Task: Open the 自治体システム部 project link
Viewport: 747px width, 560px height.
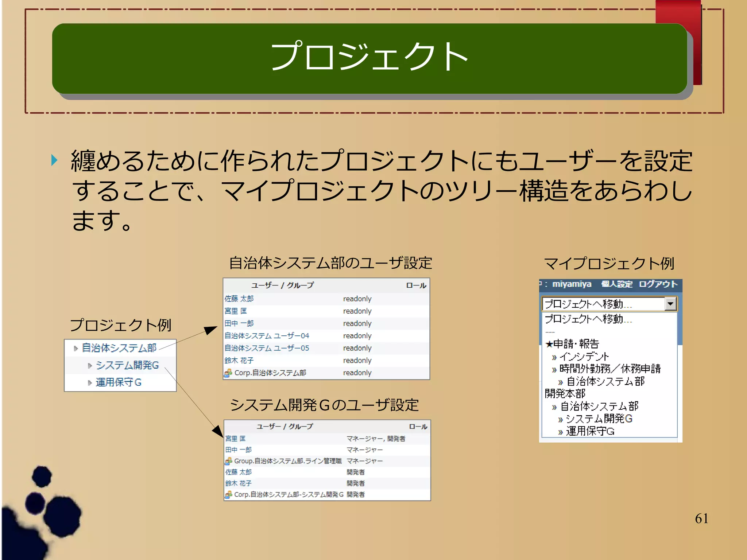Action: [119, 348]
